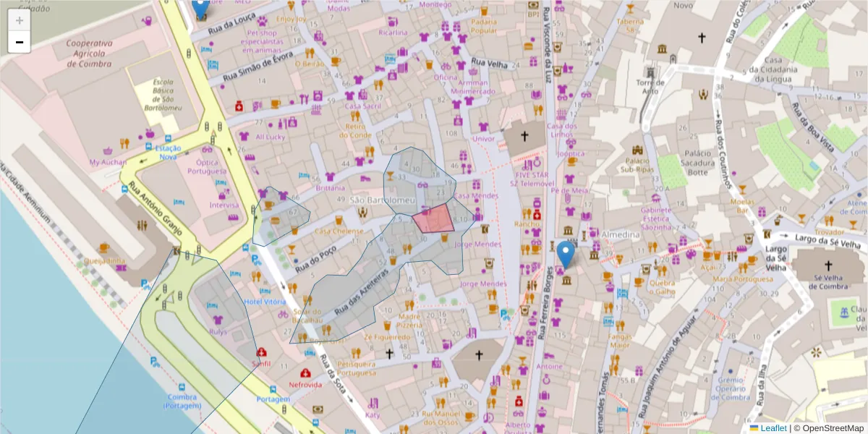Click the clothing shop icon near Rancho
Viewport: 868px width, 434px height.
tap(536, 231)
